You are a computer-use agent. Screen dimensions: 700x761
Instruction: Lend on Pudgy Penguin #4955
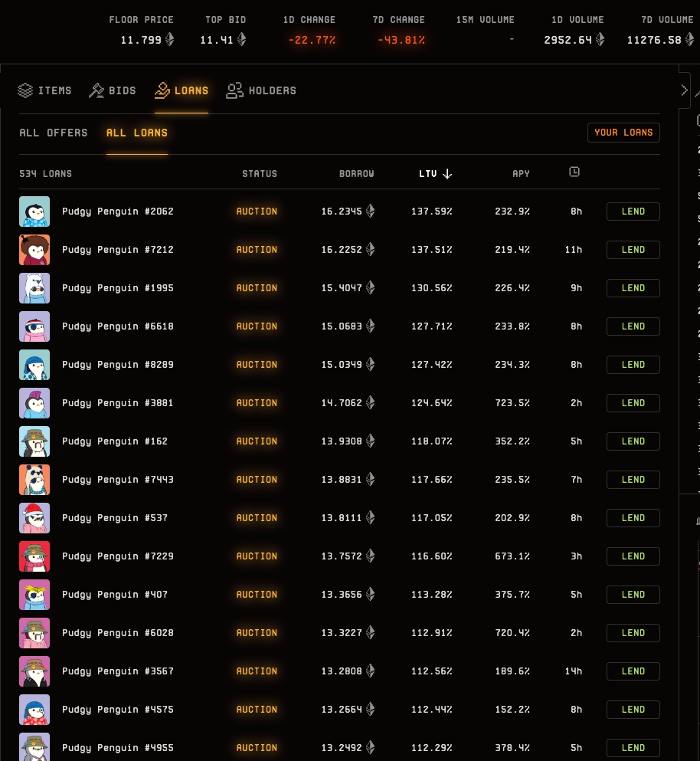pyautogui.click(x=633, y=749)
